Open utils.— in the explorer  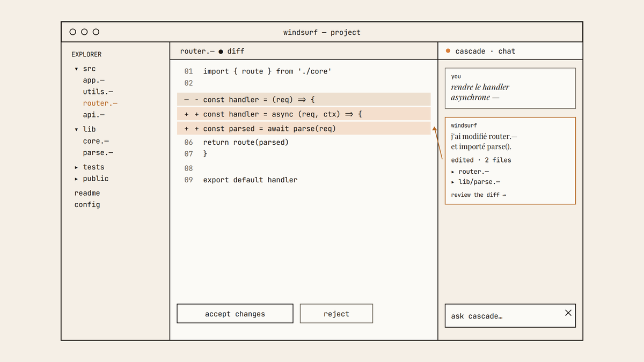point(98,92)
